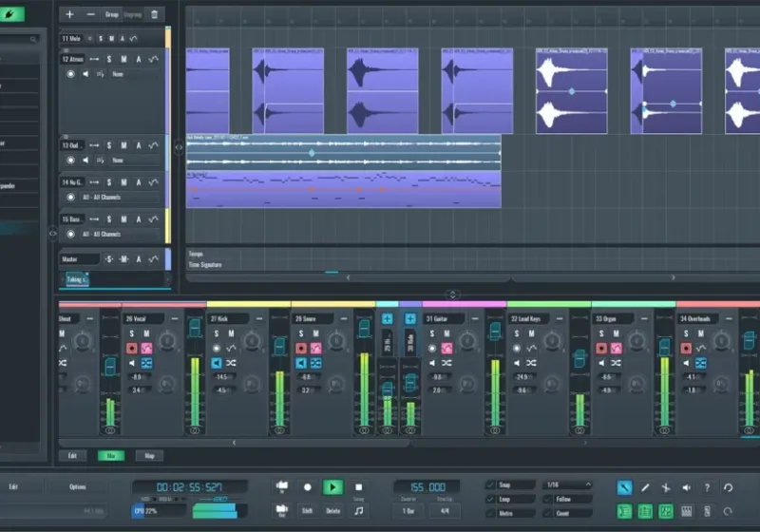The image size is (760, 532).
Task: Click the 31 Guitar volume fader handle
Action: point(495,332)
